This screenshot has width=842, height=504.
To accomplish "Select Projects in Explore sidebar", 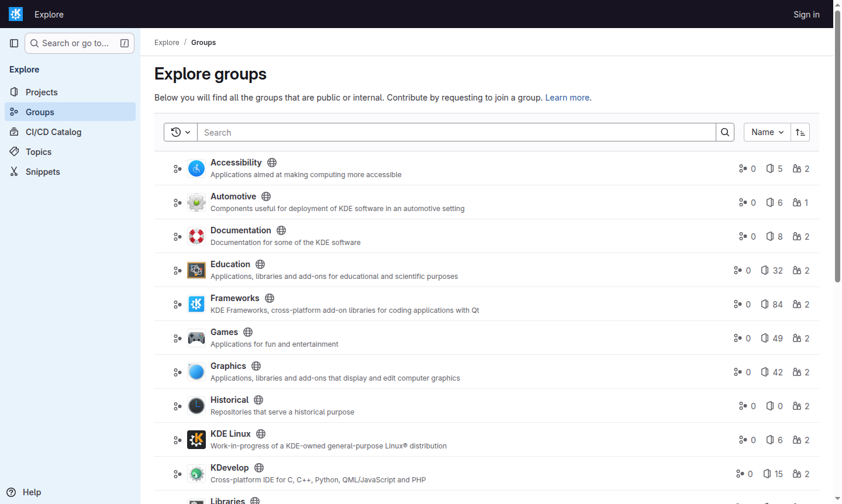I will (x=42, y=92).
